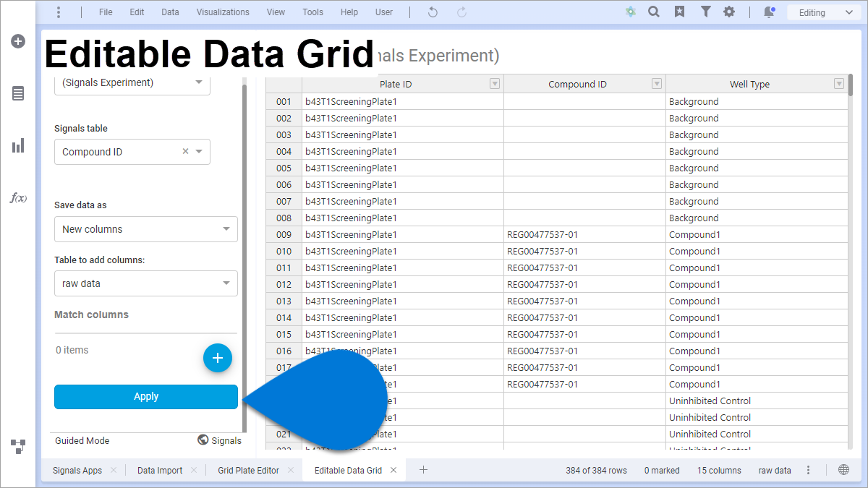Screen dimensions: 868x488
Task: Click the Compound1 cell in row 012
Action: coord(757,285)
